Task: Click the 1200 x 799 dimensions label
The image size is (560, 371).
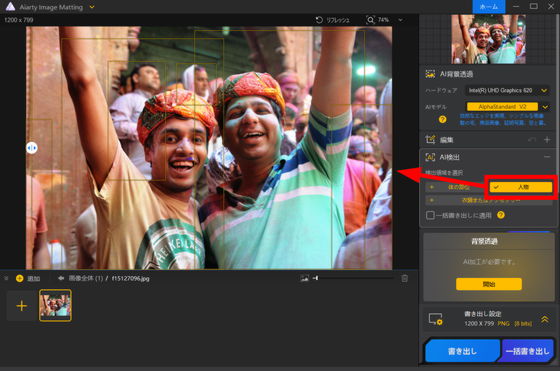Action: click(19, 20)
